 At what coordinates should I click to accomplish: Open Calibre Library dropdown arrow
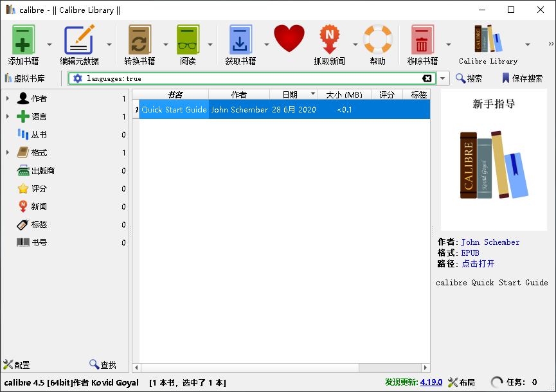(x=528, y=44)
